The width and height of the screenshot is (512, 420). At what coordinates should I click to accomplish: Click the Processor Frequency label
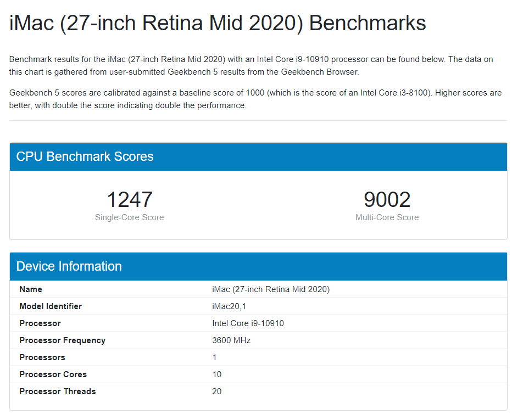point(63,340)
